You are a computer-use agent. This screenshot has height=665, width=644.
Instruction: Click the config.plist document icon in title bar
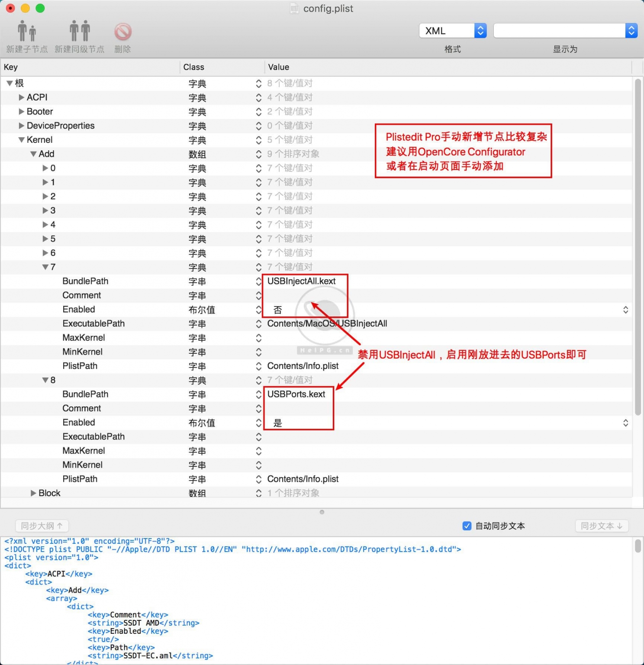pos(294,9)
